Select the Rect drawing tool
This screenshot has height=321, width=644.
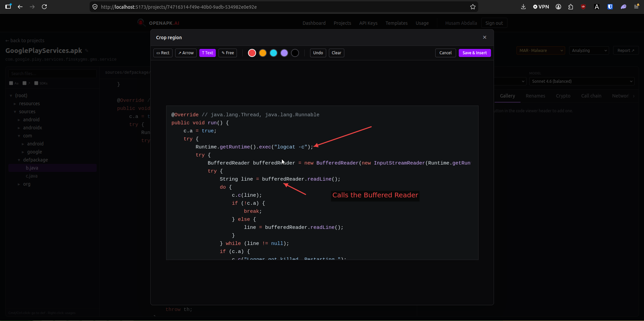pos(163,53)
